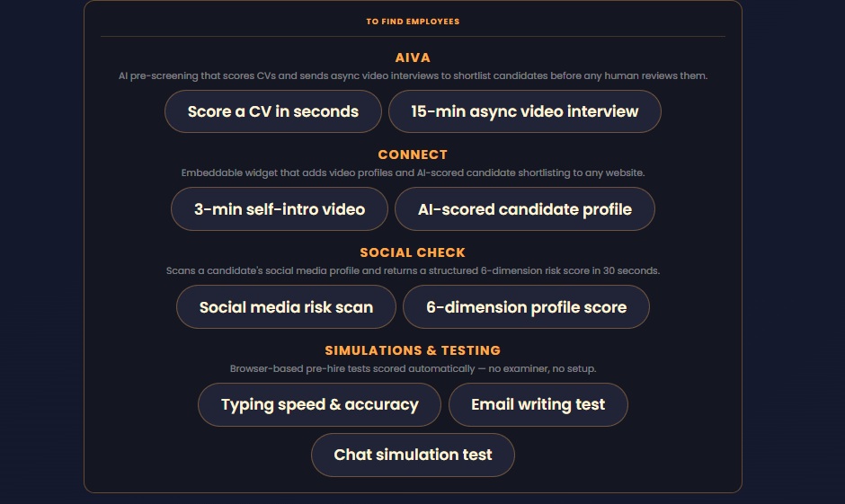Open the Chat simulation test
This screenshot has height=504, width=845.
tap(413, 455)
